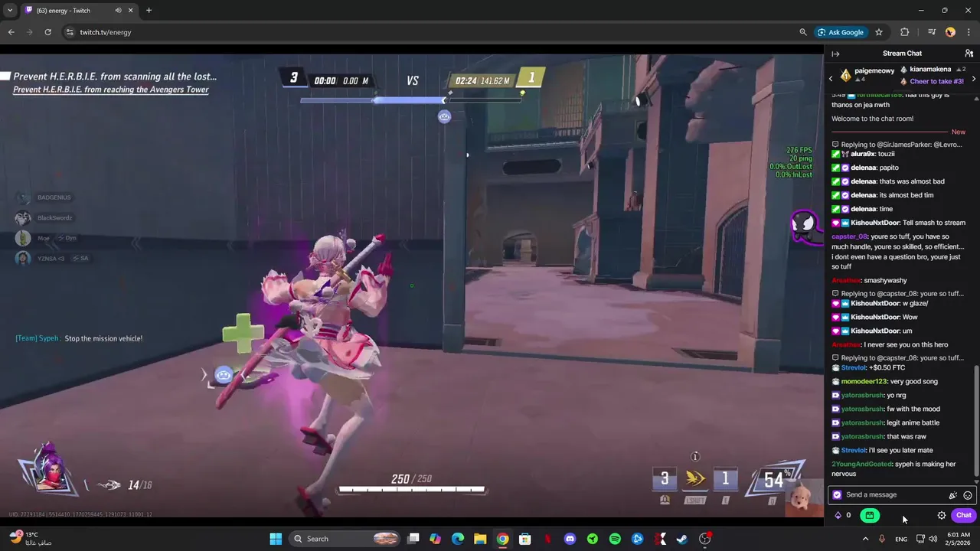Open the chat identity badge selector
The width and height of the screenshot is (980, 551).
[837, 495]
